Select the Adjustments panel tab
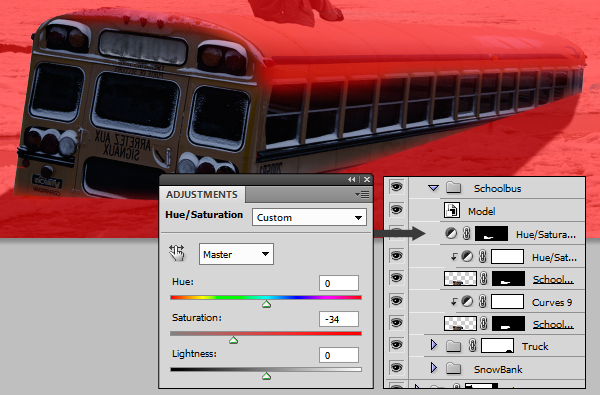 click(x=202, y=194)
